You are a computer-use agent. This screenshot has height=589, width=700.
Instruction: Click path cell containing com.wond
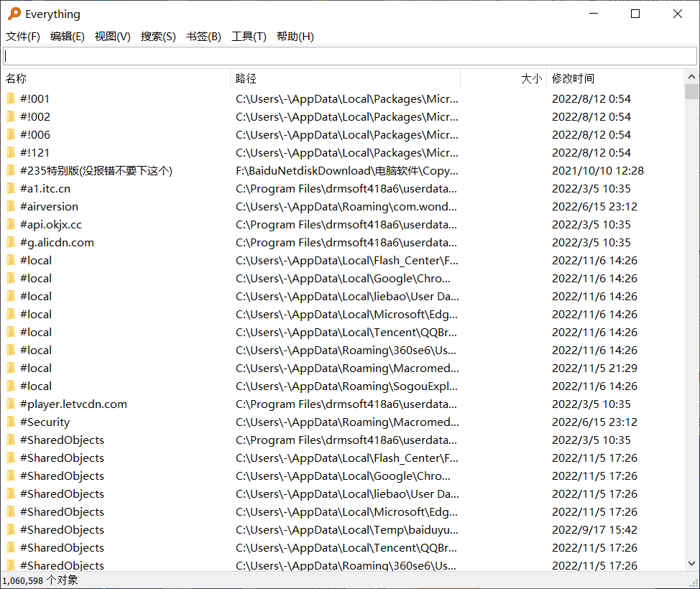pyautogui.click(x=346, y=206)
